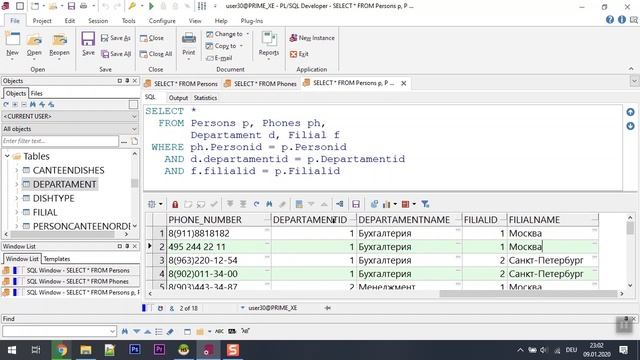Expand the DISHTYPE table node

tap(17, 198)
